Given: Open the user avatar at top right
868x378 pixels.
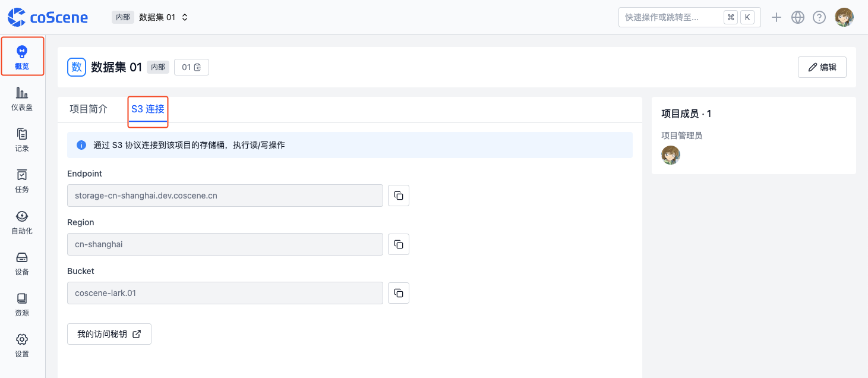Looking at the screenshot, I should point(844,17).
